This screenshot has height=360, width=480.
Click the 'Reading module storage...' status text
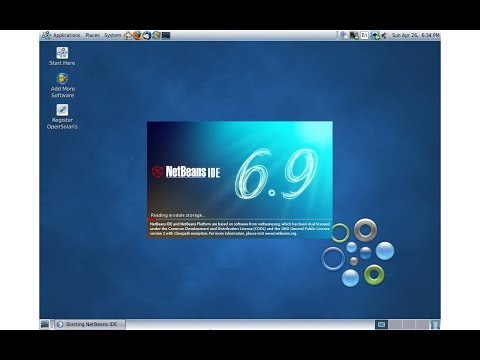(x=177, y=215)
